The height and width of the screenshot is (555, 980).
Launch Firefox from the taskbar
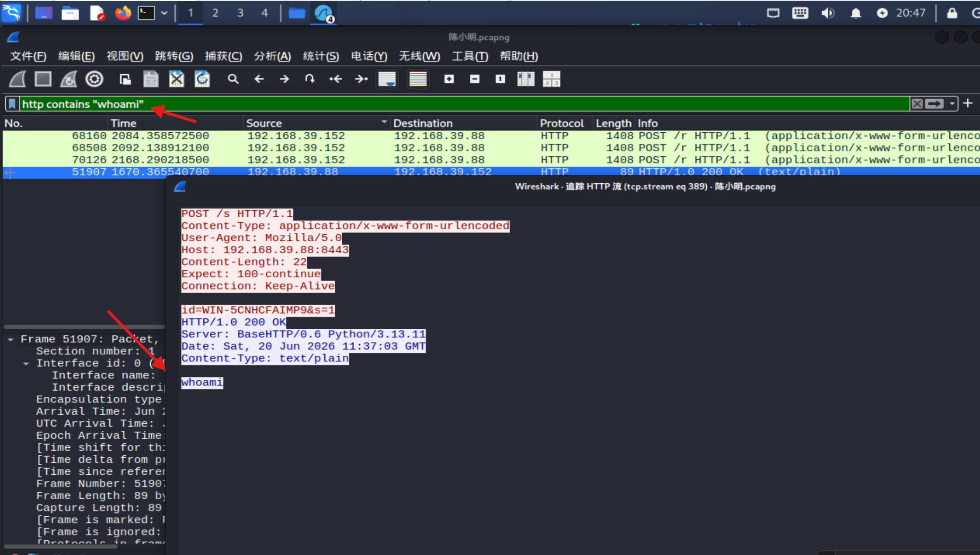[x=123, y=13]
